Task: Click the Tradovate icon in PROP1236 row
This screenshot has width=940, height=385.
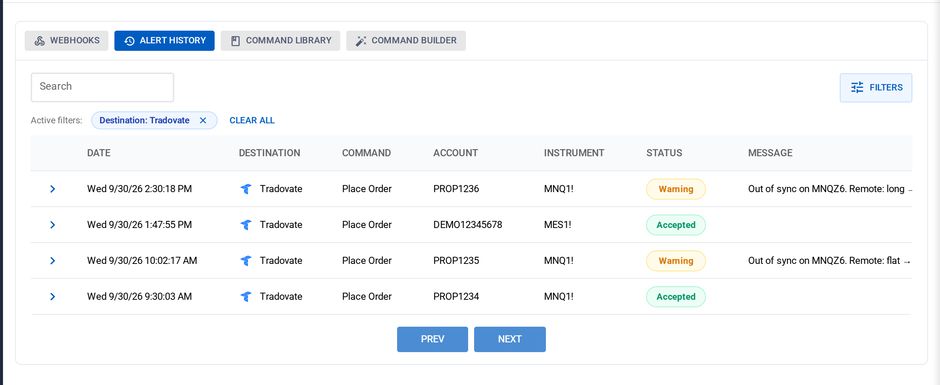Action: (246, 189)
